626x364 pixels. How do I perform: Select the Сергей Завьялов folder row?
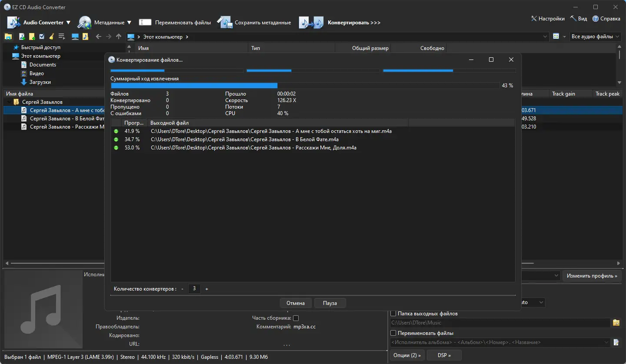(x=42, y=102)
